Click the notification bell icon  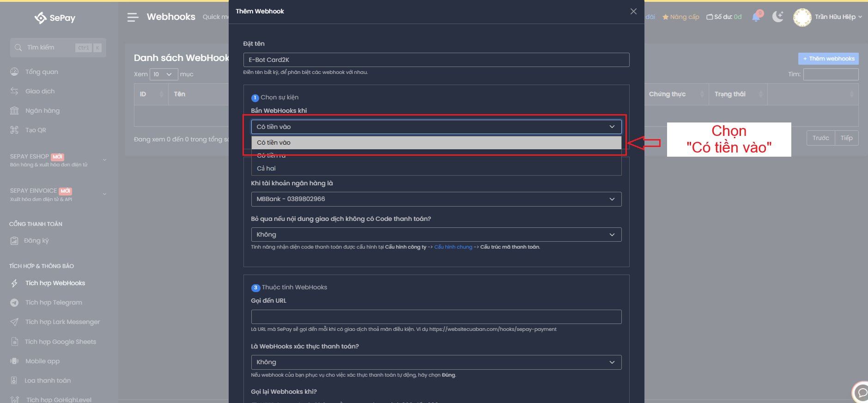pyautogui.click(x=756, y=17)
